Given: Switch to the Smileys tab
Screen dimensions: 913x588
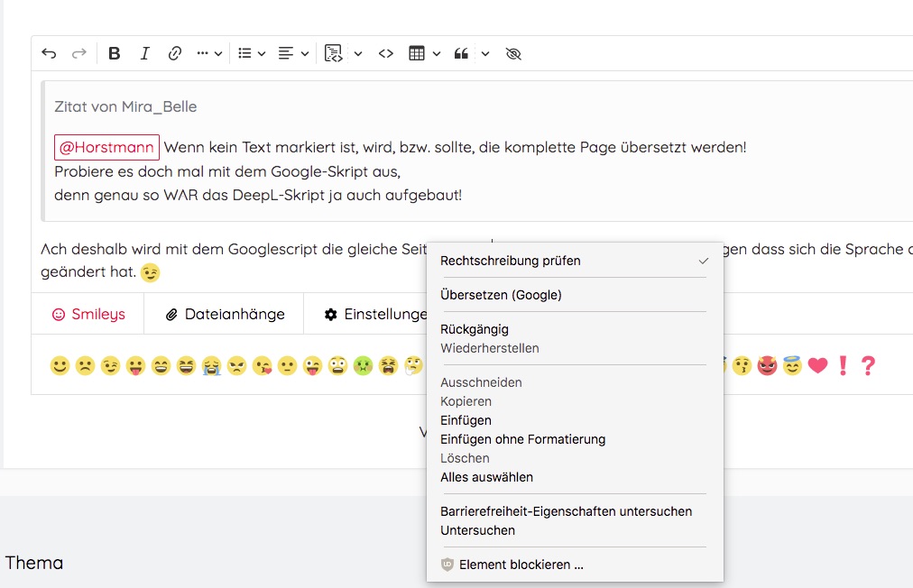Looking at the screenshot, I should pos(88,315).
